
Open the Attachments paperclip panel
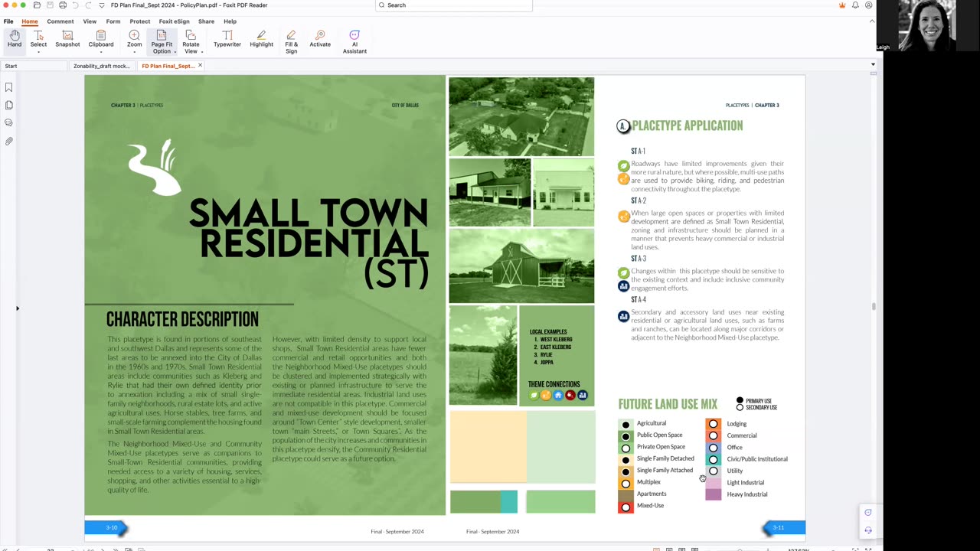coord(9,142)
